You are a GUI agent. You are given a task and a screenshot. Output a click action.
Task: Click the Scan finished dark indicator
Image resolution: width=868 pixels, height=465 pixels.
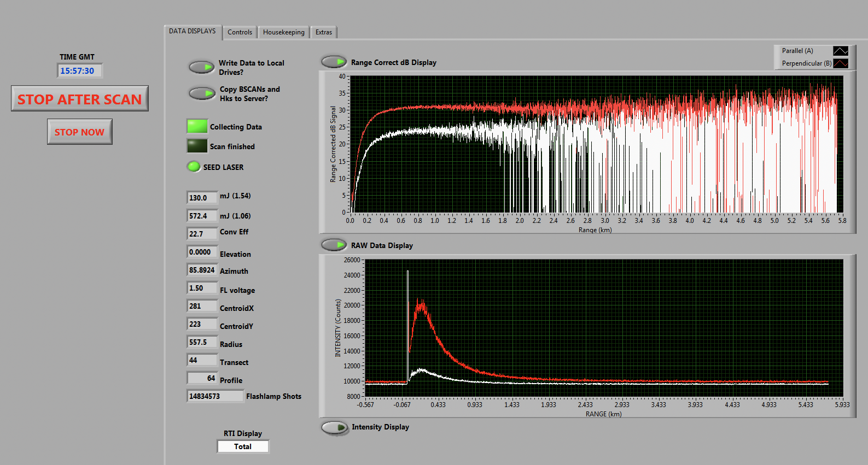pos(197,146)
